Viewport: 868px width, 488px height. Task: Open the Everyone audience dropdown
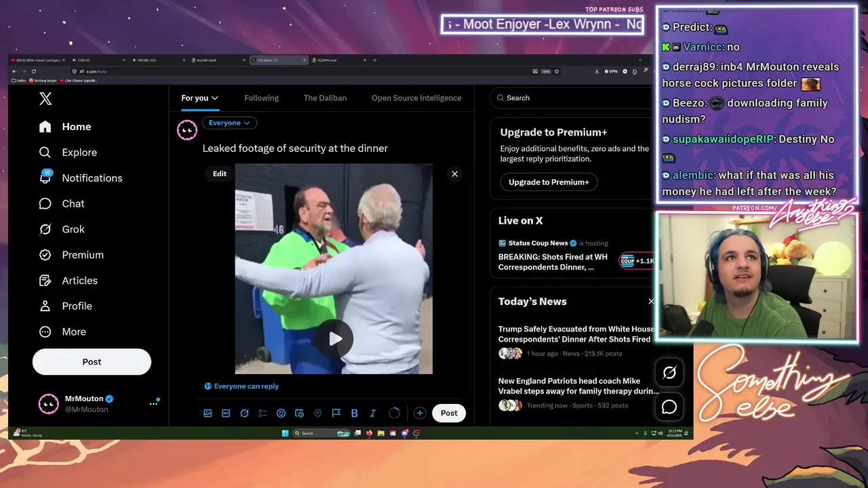tap(229, 123)
